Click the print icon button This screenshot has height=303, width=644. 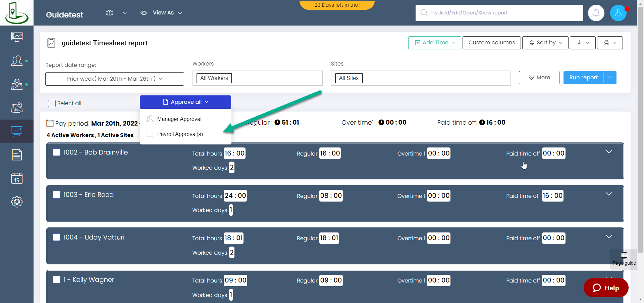click(610, 43)
